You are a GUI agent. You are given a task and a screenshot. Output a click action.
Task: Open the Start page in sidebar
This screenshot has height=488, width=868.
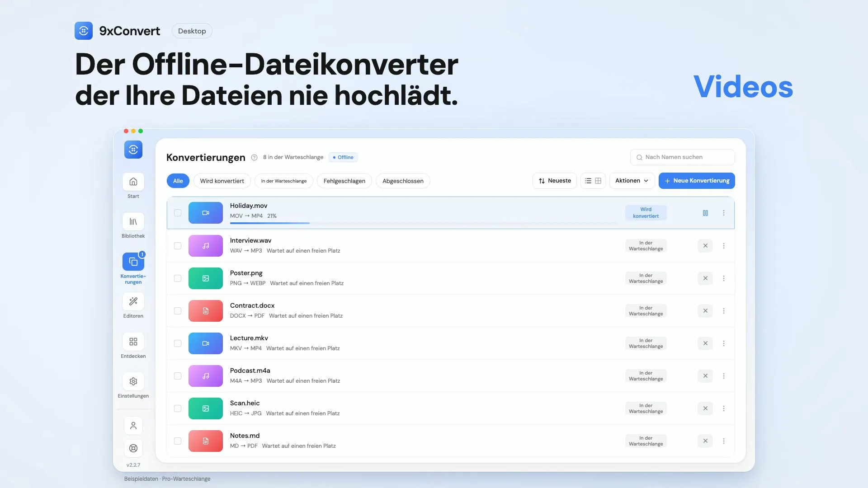133,182
